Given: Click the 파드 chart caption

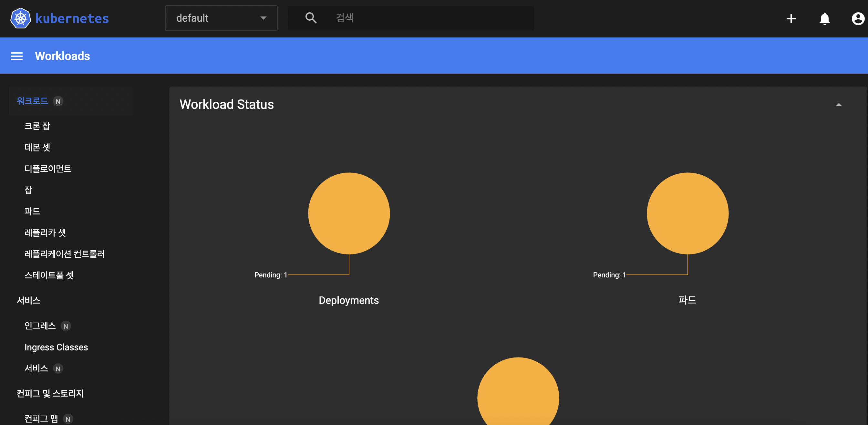Looking at the screenshot, I should [687, 300].
